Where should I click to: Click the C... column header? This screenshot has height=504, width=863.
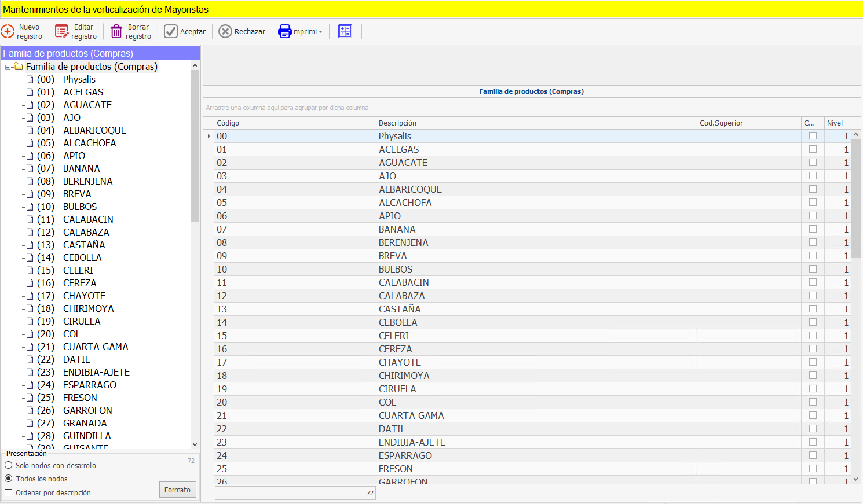point(813,123)
